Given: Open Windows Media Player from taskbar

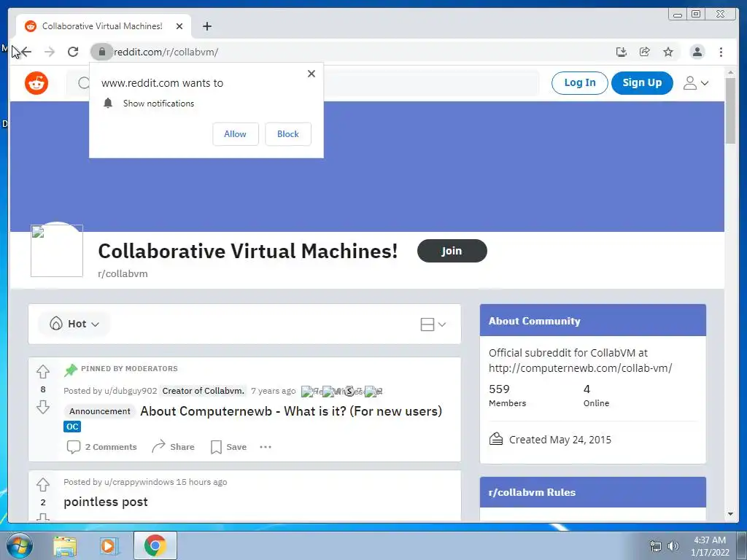Looking at the screenshot, I should (x=109, y=546).
